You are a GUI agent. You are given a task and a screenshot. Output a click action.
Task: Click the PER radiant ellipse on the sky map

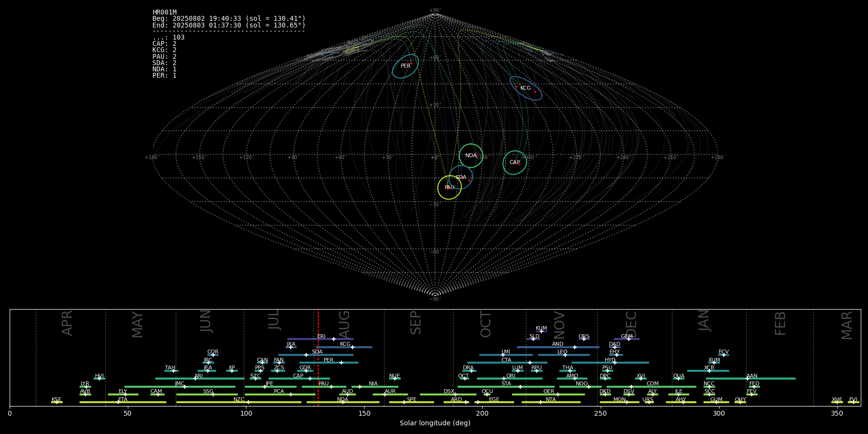(x=406, y=66)
